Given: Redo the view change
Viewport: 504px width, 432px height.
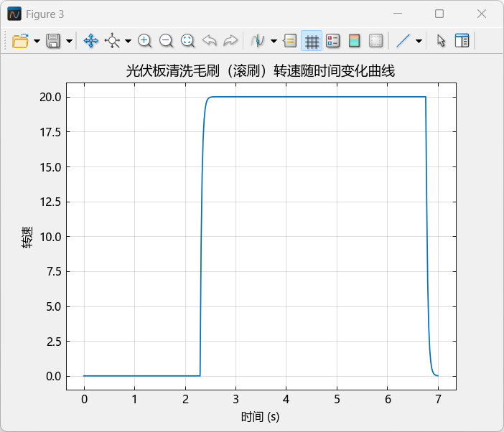Looking at the screenshot, I should [x=230, y=41].
